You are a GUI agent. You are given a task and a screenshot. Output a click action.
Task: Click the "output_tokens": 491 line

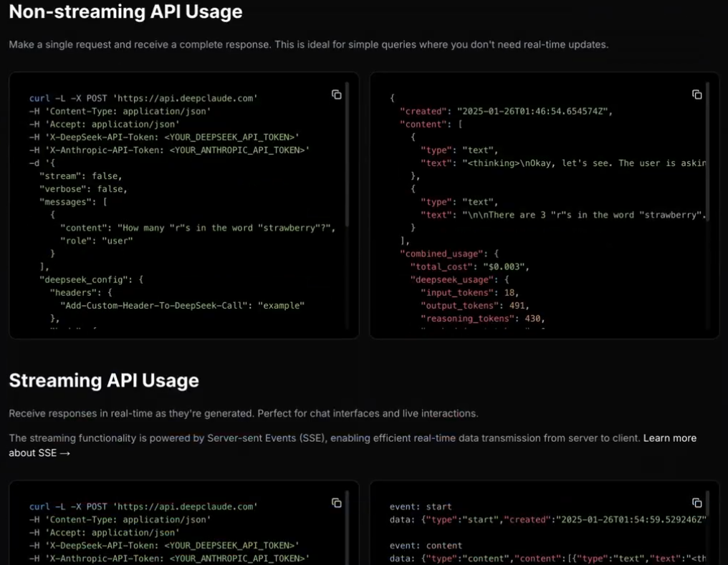[475, 306]
